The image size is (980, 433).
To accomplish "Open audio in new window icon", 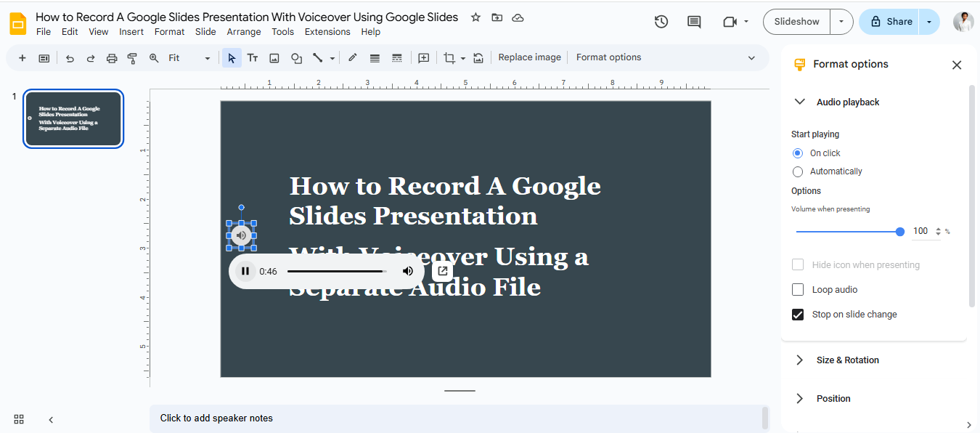I will 442,271.
